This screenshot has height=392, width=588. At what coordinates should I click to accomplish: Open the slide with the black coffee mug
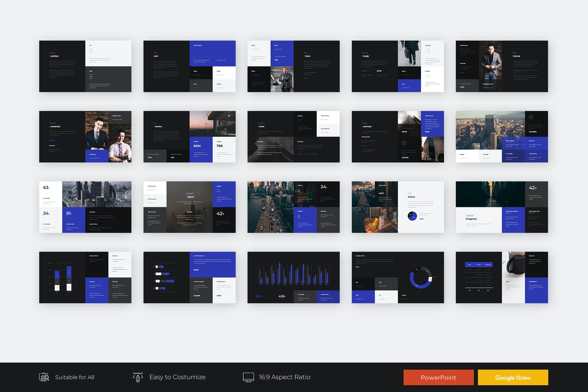pyautogui.click(x=501, y=277)
